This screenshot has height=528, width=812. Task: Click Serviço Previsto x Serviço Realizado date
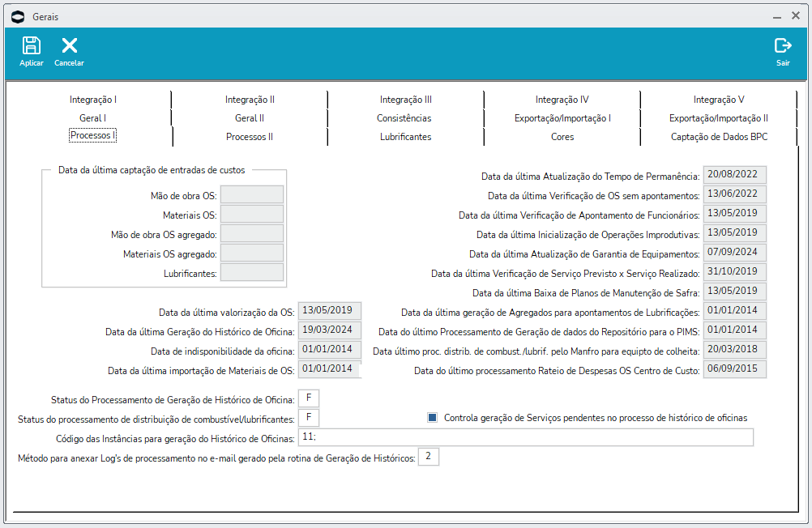735,272
